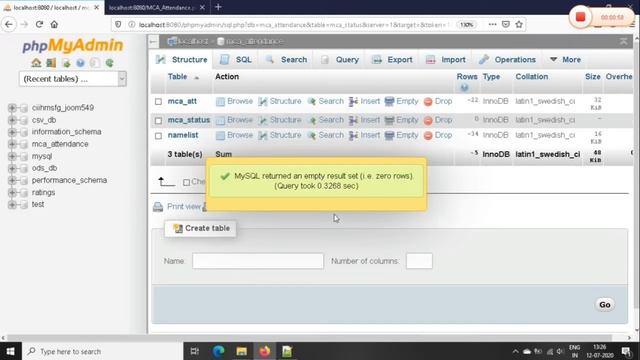Viewport: 640px width, 360px height.
Task: Open the mca_att table link
Action: [182, 101]
